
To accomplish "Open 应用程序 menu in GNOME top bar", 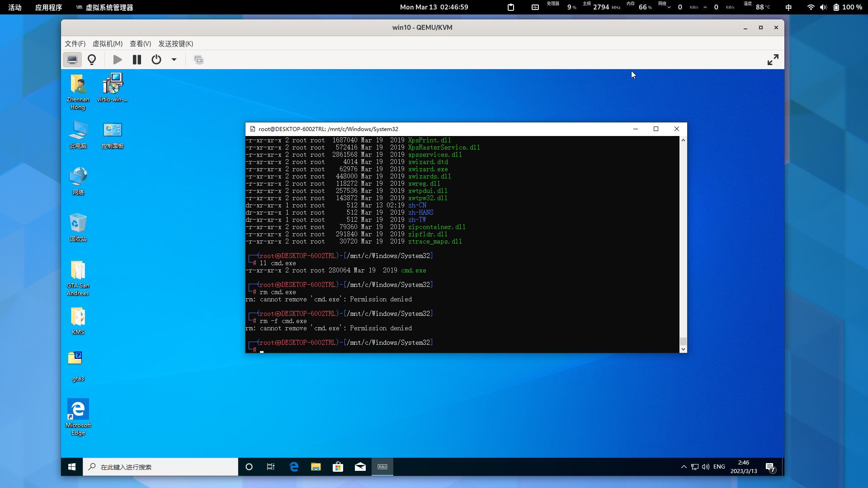I will pos(48,7).
